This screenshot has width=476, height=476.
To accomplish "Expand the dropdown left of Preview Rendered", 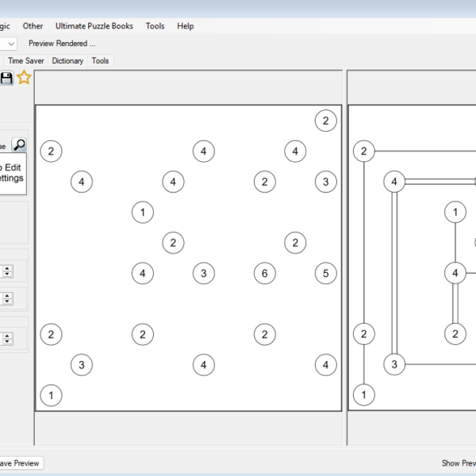I will pyautogui.click(x=10, y=44).
